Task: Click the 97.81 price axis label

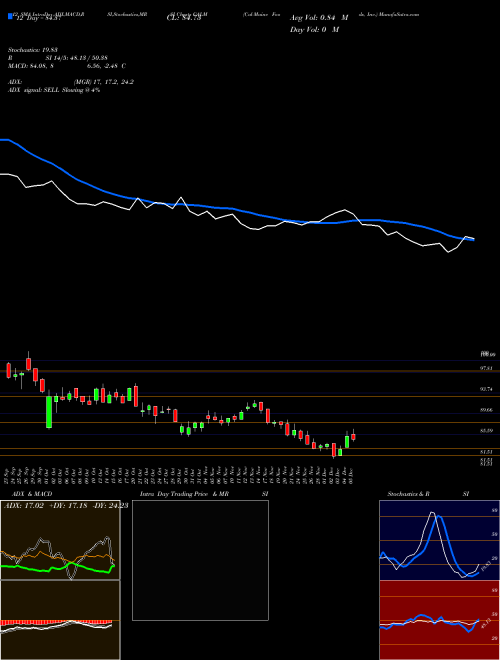Action: pos(487,368)
